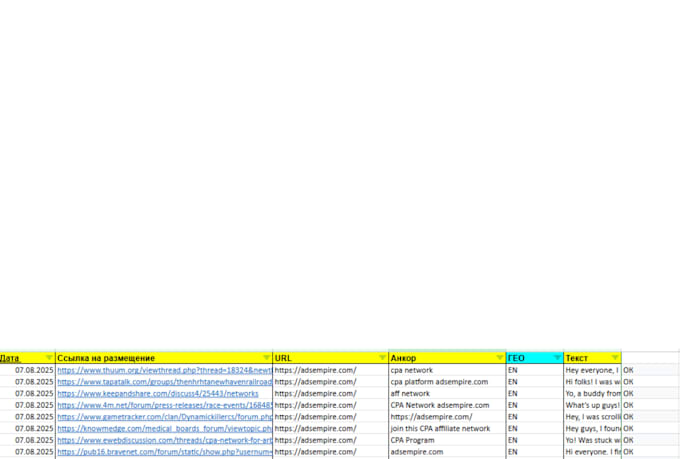Select the OK cell in the 'join this CPA affiliate network' row
Viewport: 680px width, 459px height.
point(650,429)
